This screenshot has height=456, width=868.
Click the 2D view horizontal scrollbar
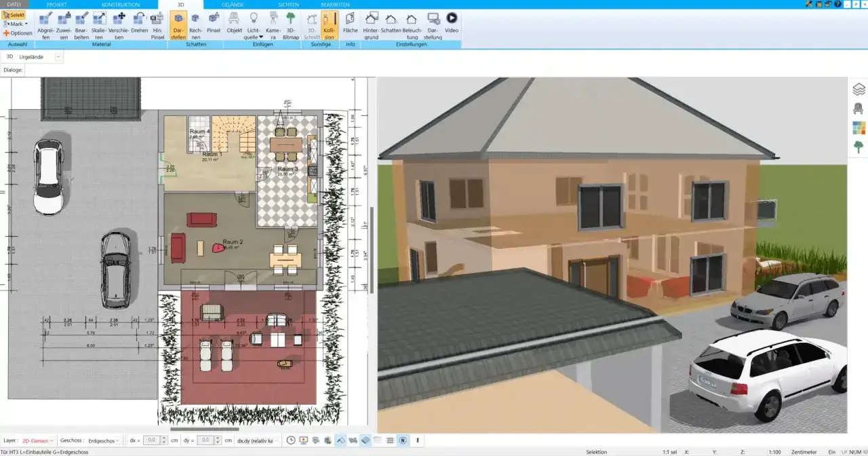click(x=204, y=429)
